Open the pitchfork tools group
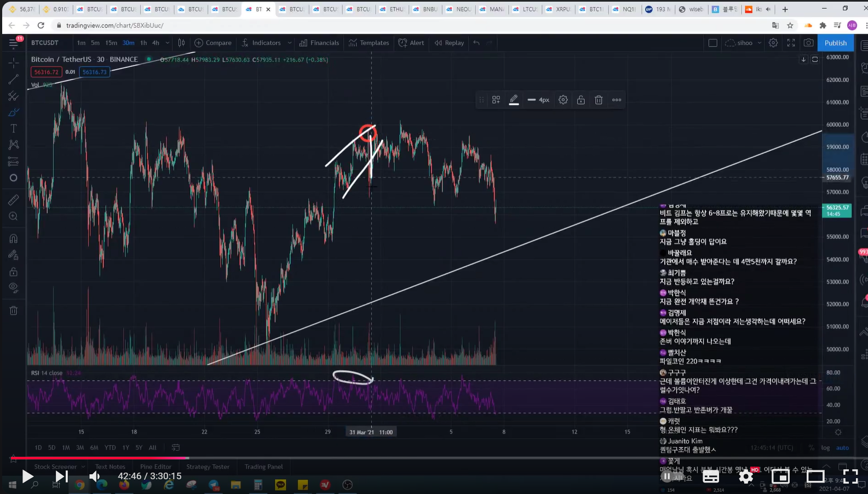The image size is (868, 494). (x=14, y=96)
